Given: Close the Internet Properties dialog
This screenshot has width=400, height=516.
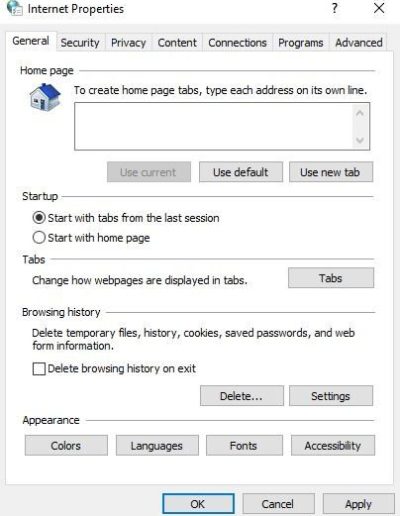Looking at the screenshot, I should [x=379, y=8].
